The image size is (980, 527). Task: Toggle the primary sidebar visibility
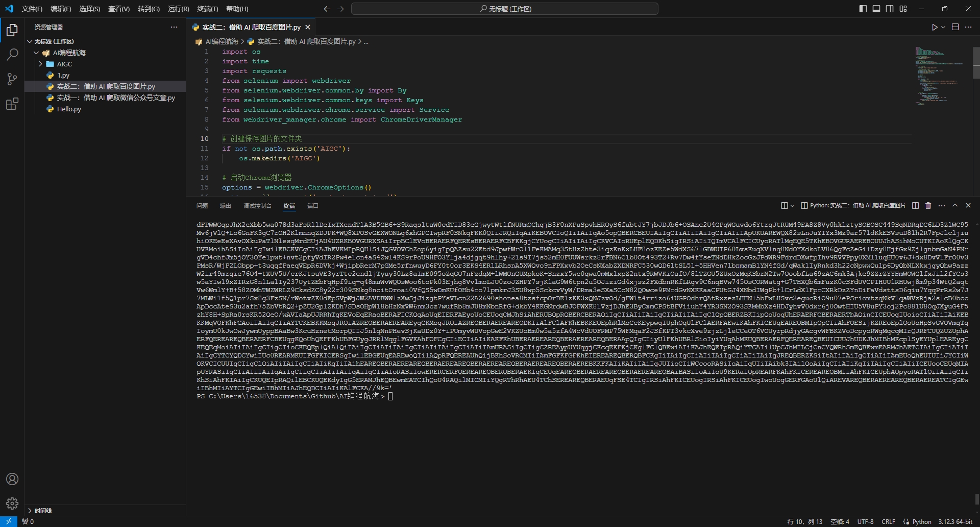tap(863, 9)
